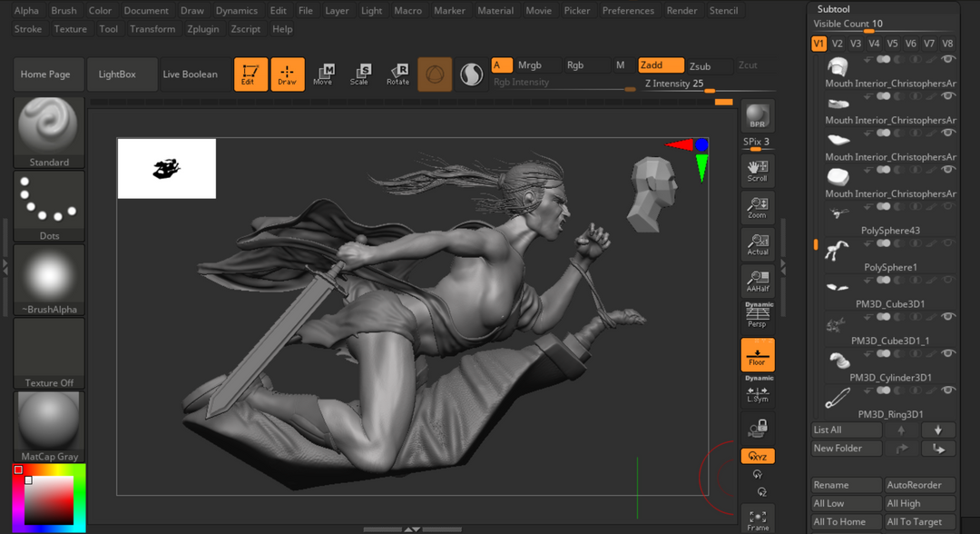Move subtool up with arrow
Screen dimensions: 980x534
(901, 430)
